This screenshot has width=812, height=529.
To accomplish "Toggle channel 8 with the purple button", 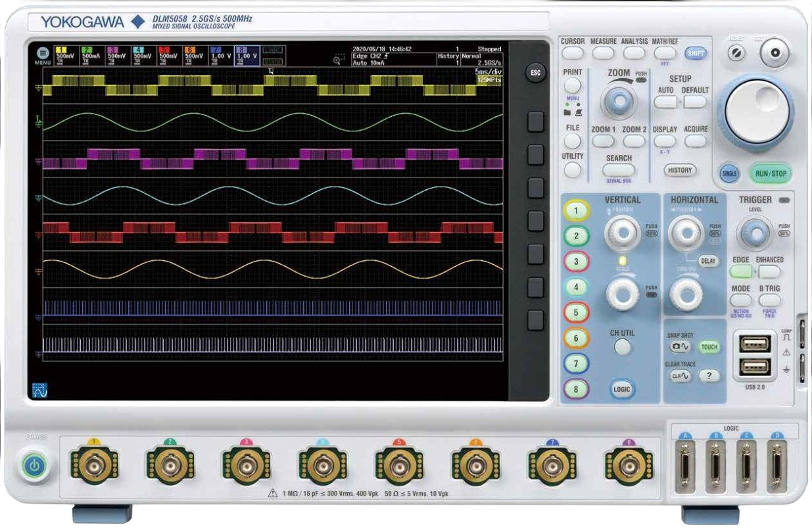I will coord(576,388).
